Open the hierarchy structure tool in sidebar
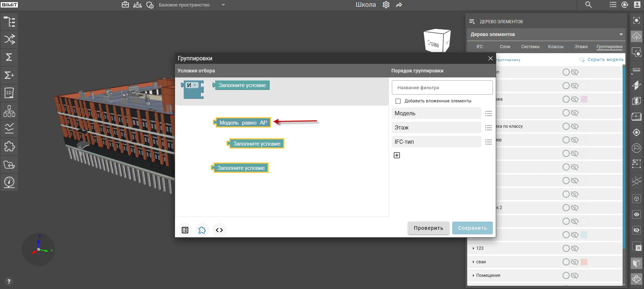The image size is (644, 289). [x=9, y=111]
